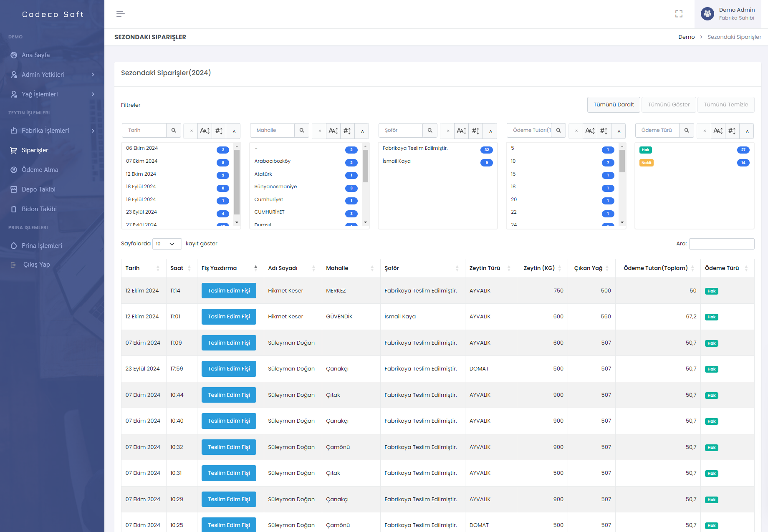Image resolution: width=768 pixels, height=532 pixels.
Task: Collapse the Mahalle filter panel with the chevron
Action: click(x=362, y=131)
